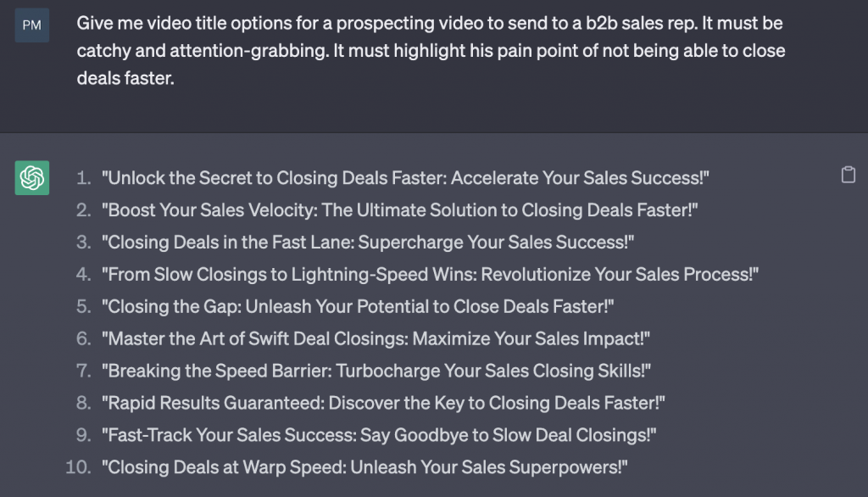Select title 6 'Master the Art of Swift Deal Closings'

pyautogui.click(x=376, y=338)
